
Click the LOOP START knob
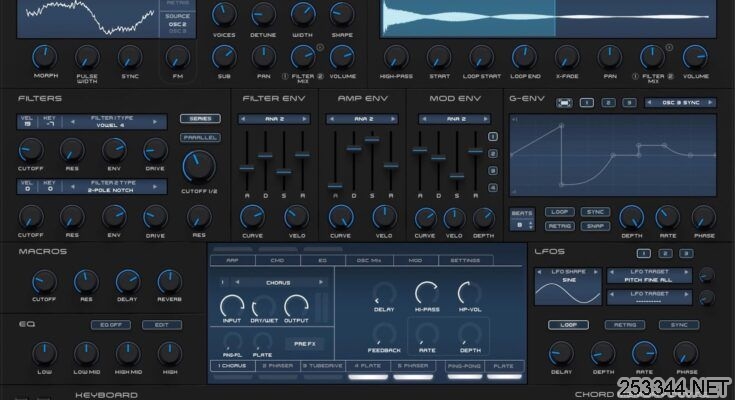[481, 58]
